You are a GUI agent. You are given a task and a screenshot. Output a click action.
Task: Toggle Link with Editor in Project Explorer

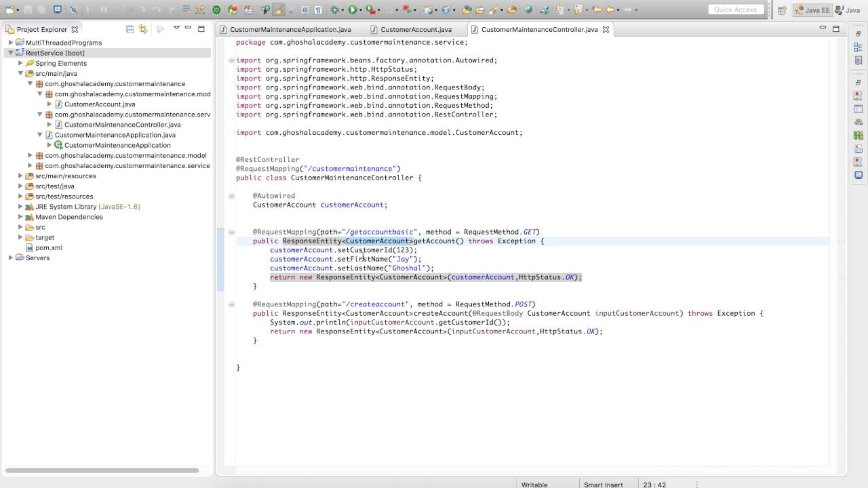click(x=142, y=29)
